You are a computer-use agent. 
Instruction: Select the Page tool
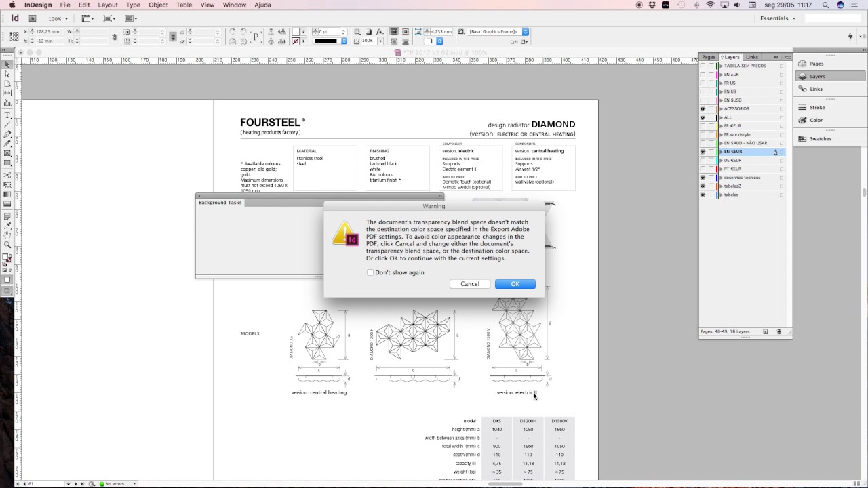pos(7,83)
